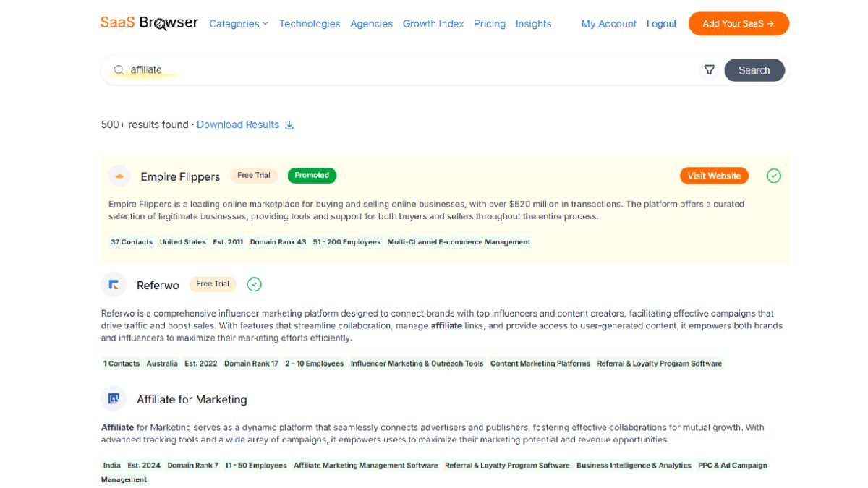Click the Download Results link
Screen dimensions: 868x488
[x=238, y=124]
